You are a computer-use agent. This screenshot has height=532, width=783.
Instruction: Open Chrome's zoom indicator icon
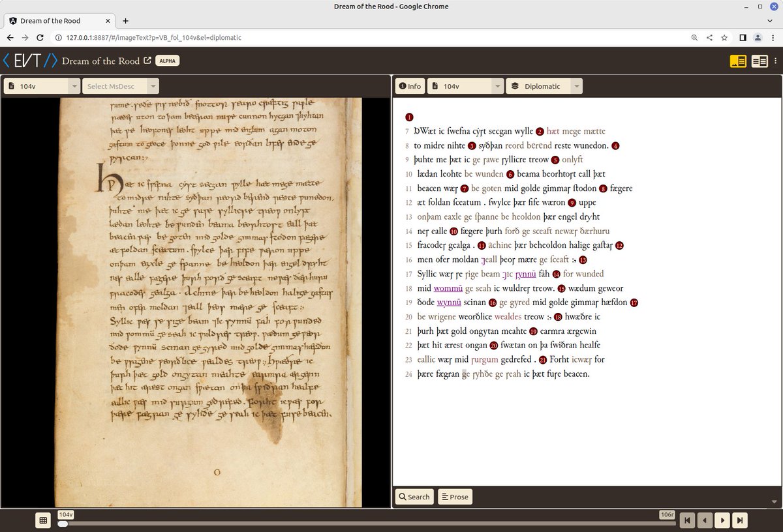694,38
